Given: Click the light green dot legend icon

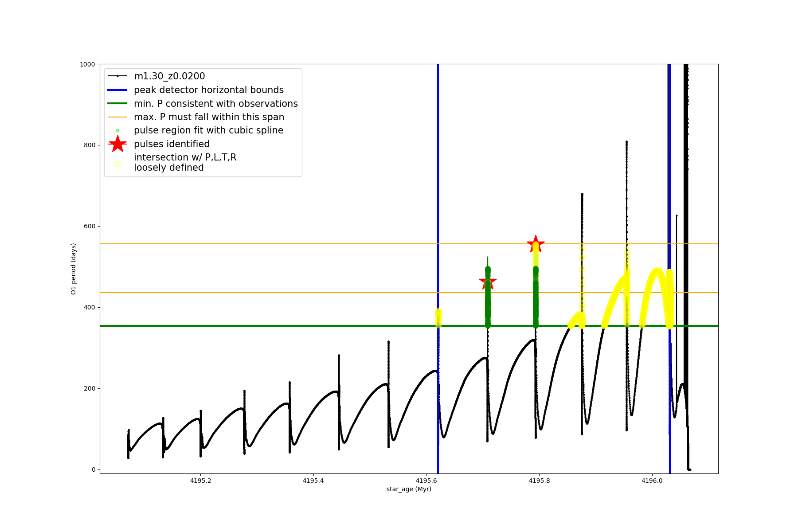Looking at the screenshot, I should 117,130.
